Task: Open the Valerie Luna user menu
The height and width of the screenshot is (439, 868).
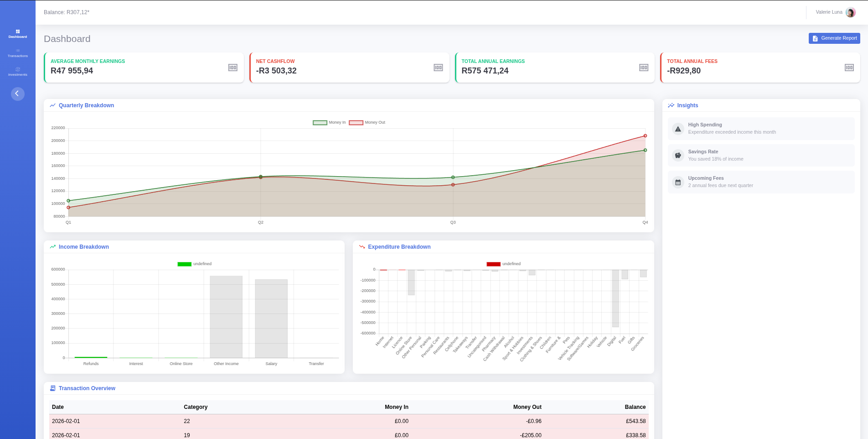Action: click(829, 12)
